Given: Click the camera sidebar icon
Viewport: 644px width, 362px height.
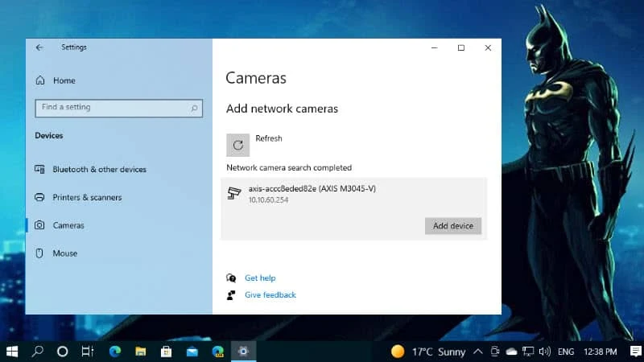Looking at the screenshot, I should coord(39,225).
